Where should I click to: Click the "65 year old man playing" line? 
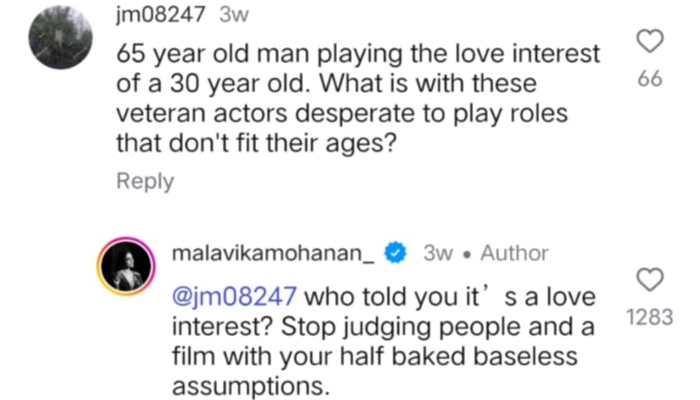[359, 51]
